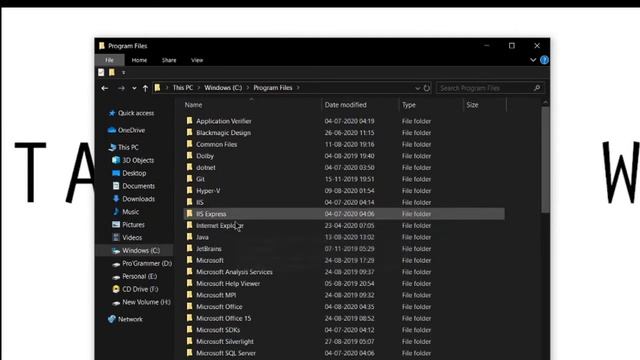Image resolution: width=640 pixels, height=360 pixels.
Task: Select Program Files in the address breadcrumb
Action: pos(273,88)
